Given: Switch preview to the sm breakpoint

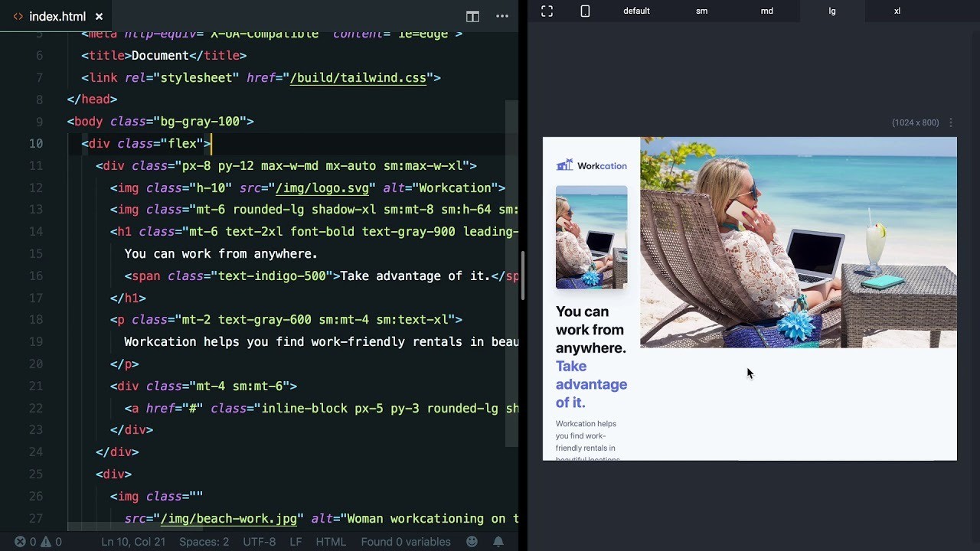Looking at the screenshot, I should tap(701, 11).
